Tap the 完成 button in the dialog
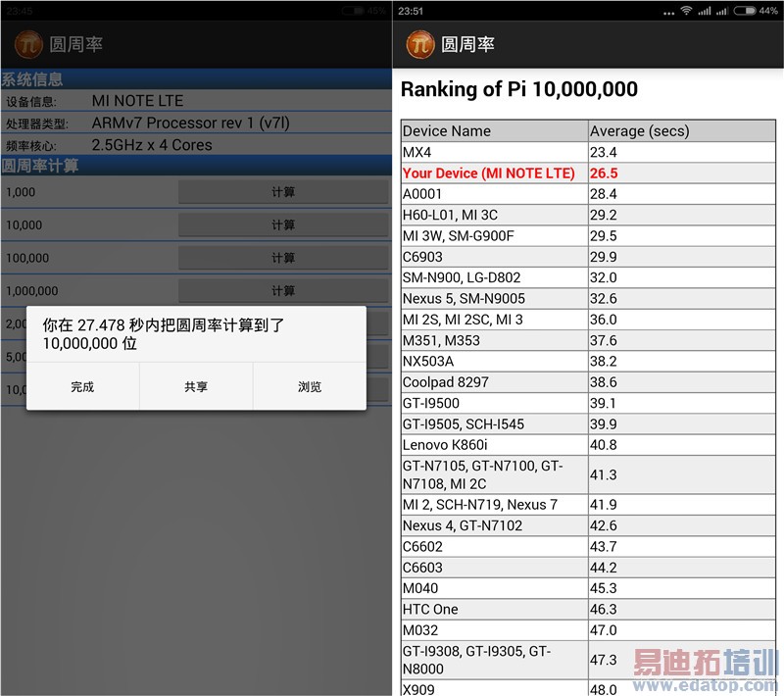Viewport: 784px width, 696px height. pos(82,386)
